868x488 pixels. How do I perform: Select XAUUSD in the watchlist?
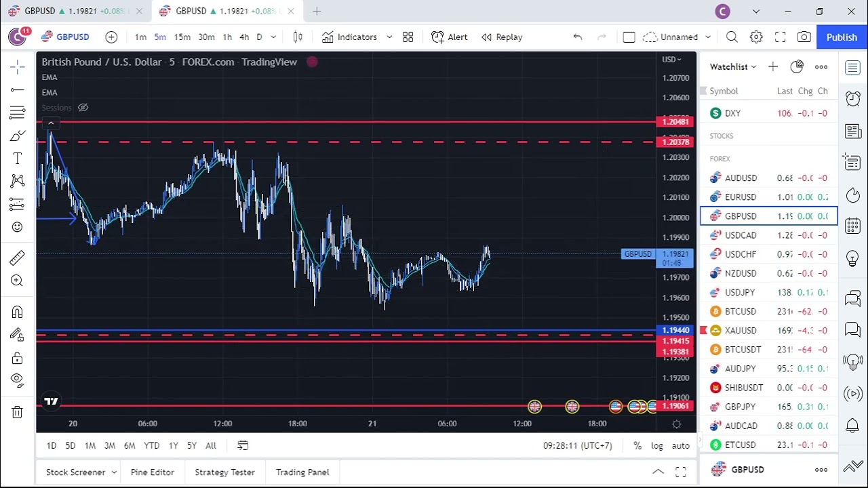pyautogui.click(x=769, y=331)
